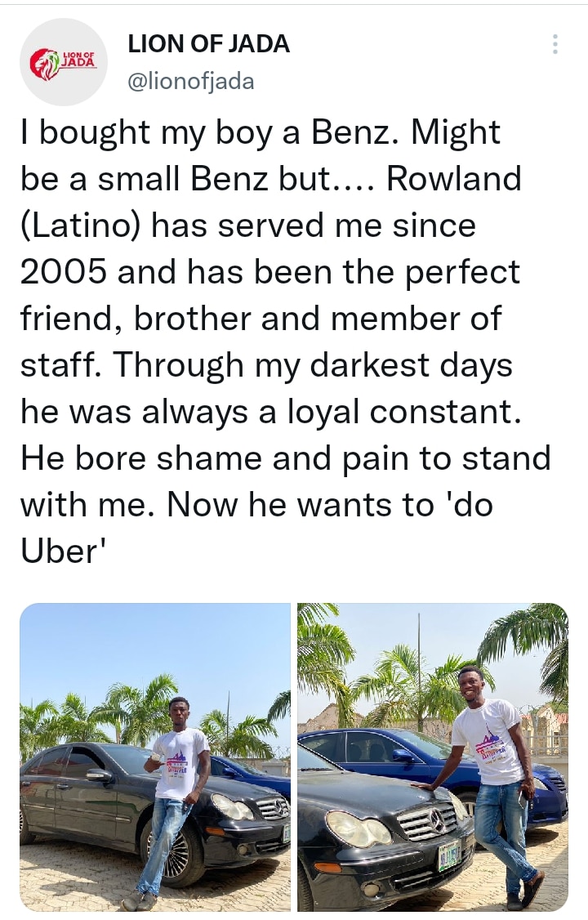The width and height of the screenshot is (588, 920).
Task: Click the year '2005' in the tweet
Action: click(x=64, y=272)
